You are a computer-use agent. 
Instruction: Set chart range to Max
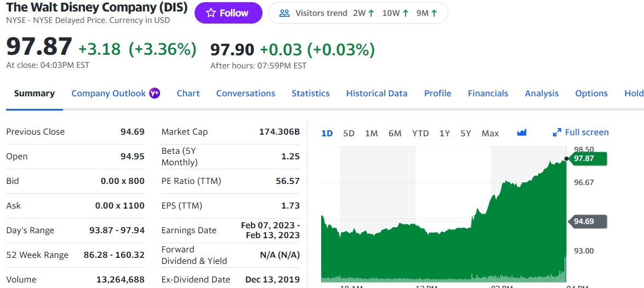[x=490, y=133]
